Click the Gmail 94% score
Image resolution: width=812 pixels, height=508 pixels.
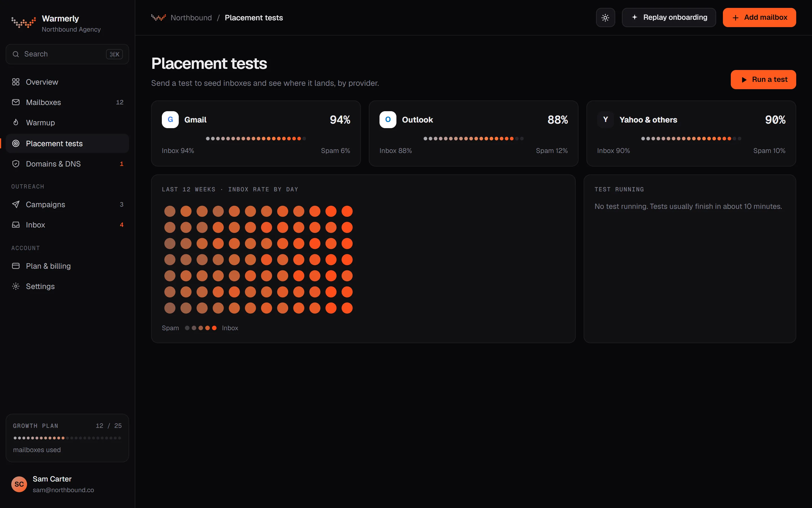340,120
